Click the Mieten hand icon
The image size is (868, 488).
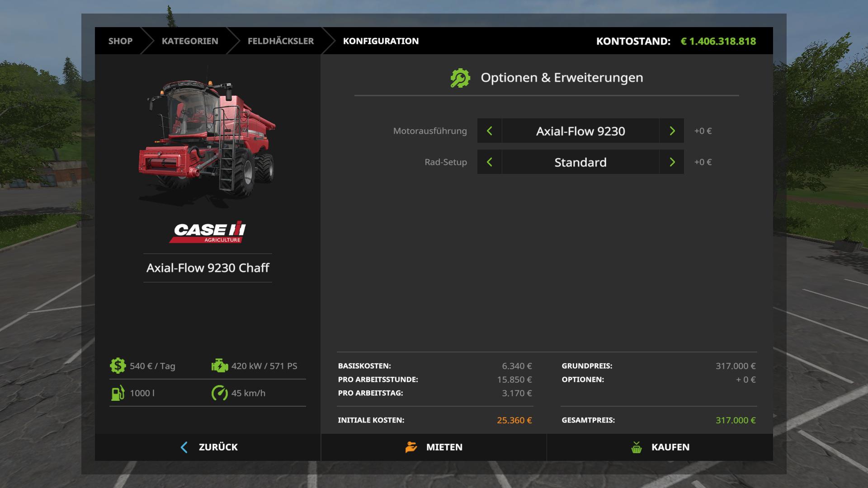coord(411,447)
